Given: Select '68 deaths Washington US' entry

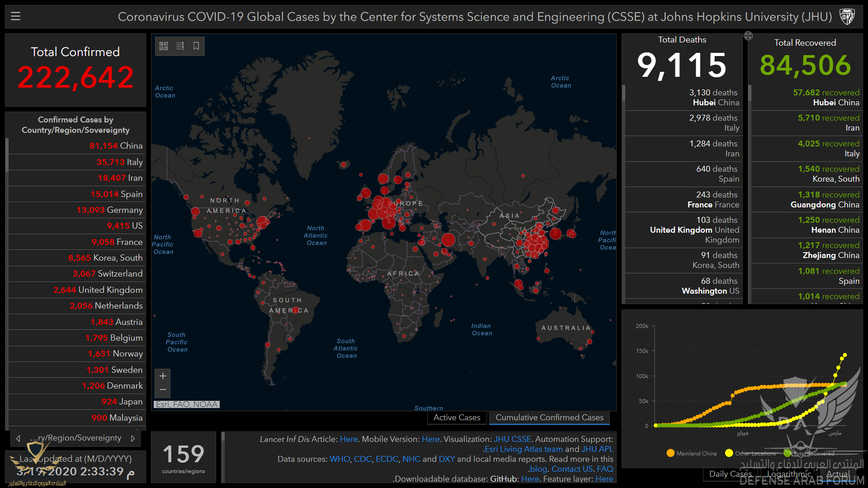Looking at the screenshot, I should 683,286.
